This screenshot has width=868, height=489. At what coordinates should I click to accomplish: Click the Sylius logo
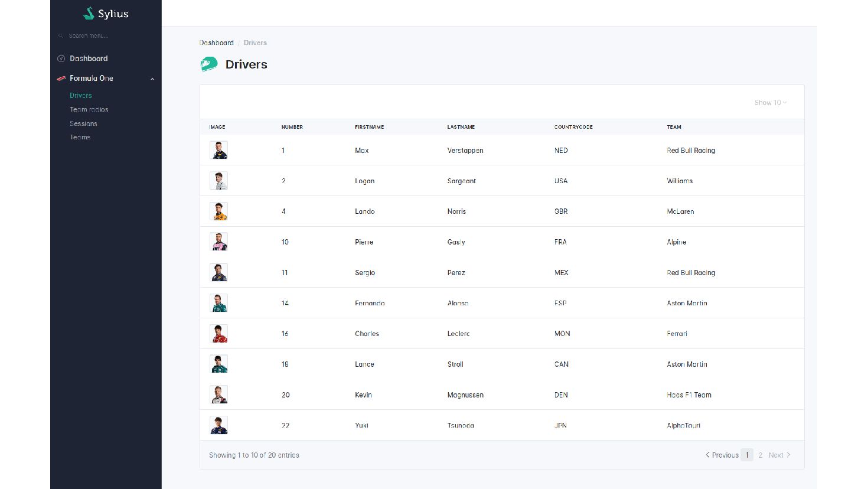106,14
